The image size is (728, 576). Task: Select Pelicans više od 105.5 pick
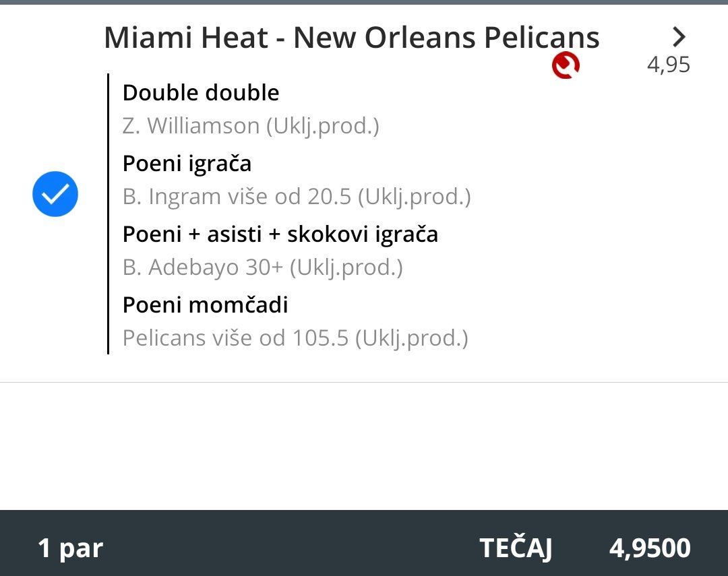tap(295, 338)
